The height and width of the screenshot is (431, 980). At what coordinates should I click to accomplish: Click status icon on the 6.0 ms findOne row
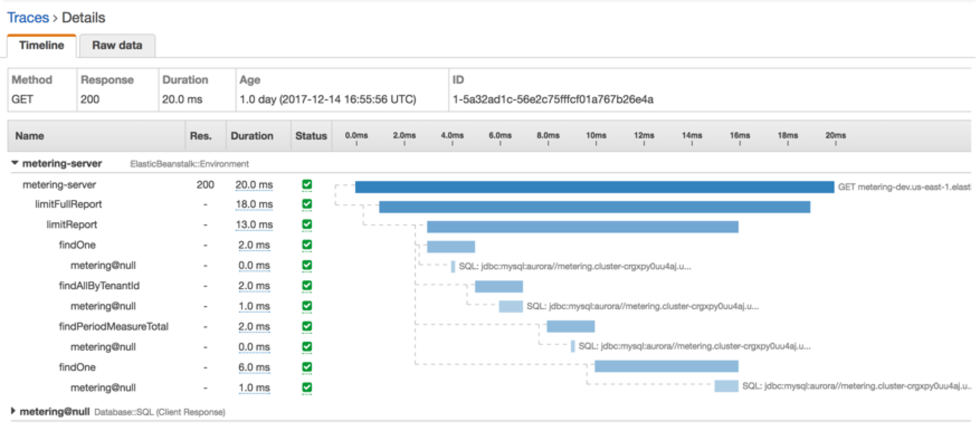(307, 367)
